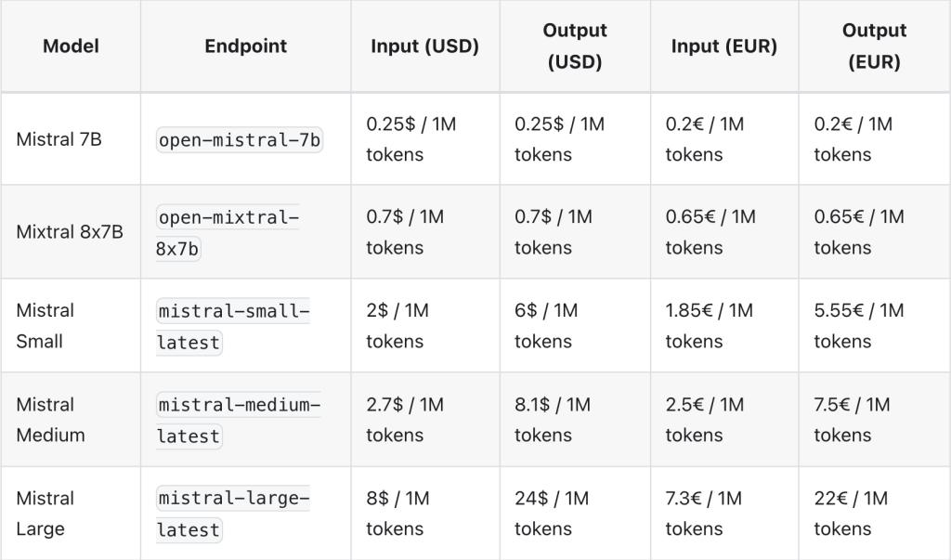Image resolution: width=951 pixels, height=560 pixels.
Task: Click the Mixtral 8x7B model cell
Action: tap(70, 232)
